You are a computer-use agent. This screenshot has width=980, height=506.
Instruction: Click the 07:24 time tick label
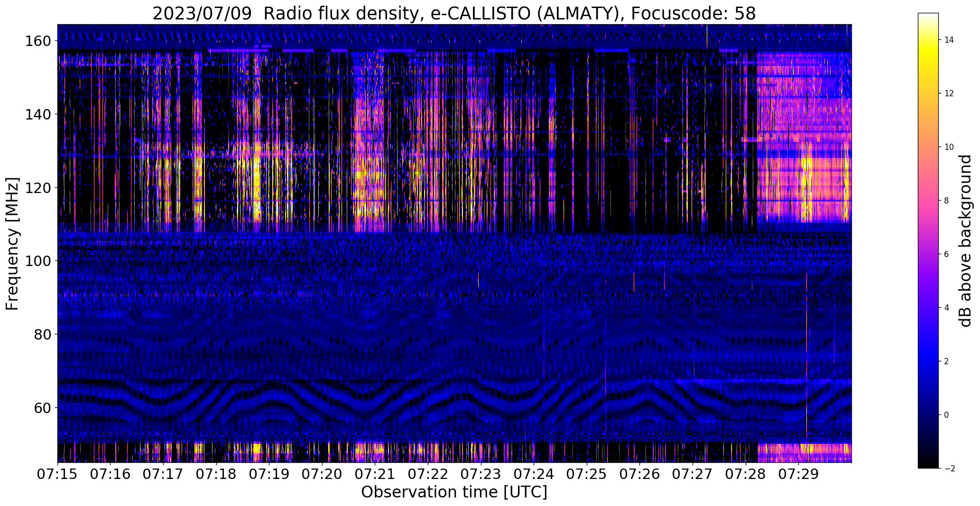tap(534, 473)
